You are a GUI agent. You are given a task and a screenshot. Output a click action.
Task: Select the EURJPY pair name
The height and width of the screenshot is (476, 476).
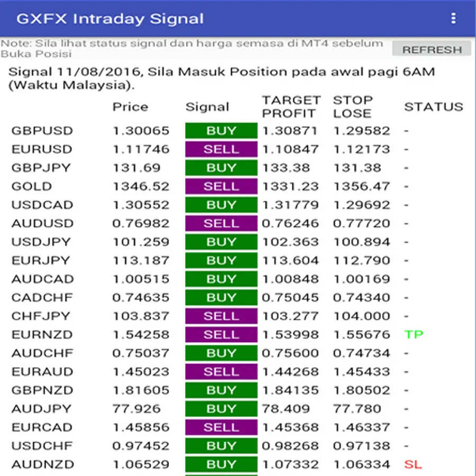coord(41,260)
